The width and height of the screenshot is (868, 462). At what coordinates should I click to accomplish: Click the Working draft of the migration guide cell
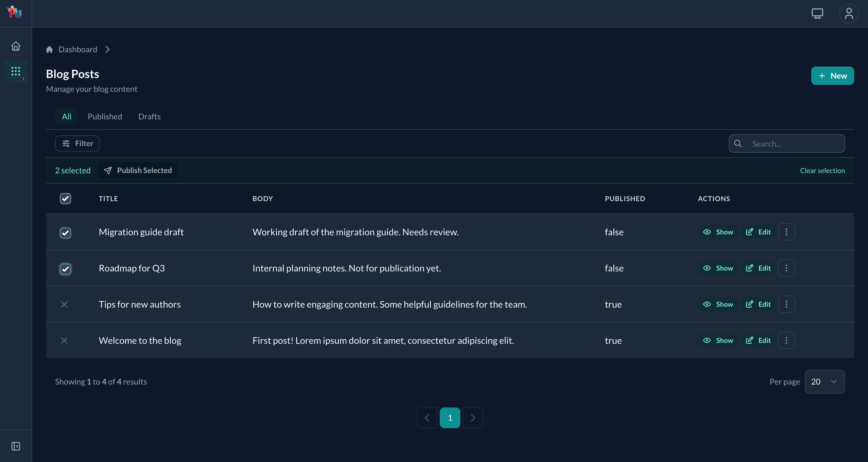click(x=355, y=232)
